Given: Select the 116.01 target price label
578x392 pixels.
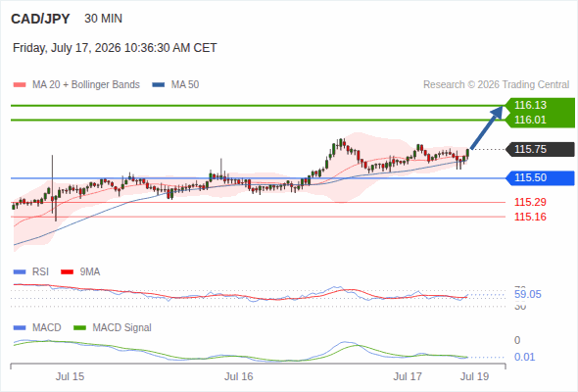Looking at the screenshot, I should point(530,120).
